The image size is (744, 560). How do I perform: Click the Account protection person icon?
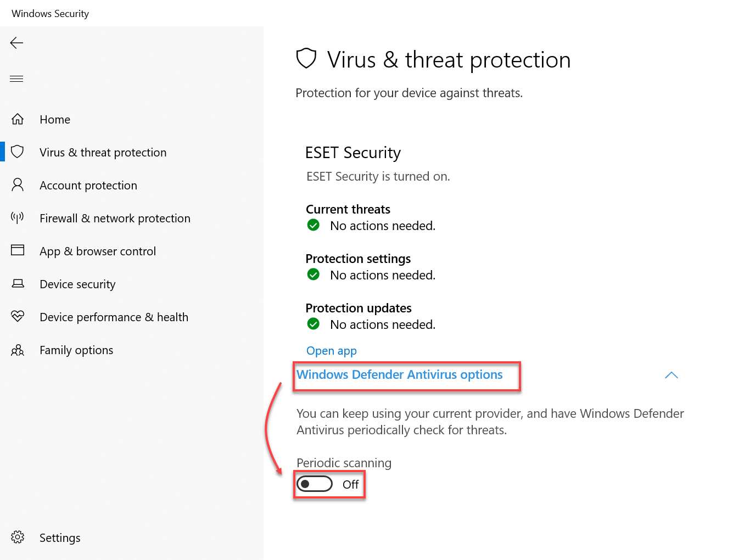click(18, 185)
